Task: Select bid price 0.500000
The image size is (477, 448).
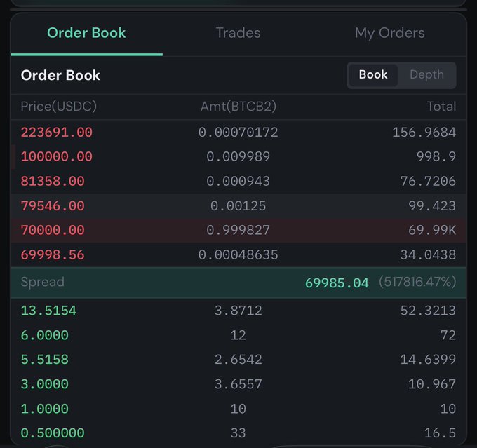Action: [53, 433]
